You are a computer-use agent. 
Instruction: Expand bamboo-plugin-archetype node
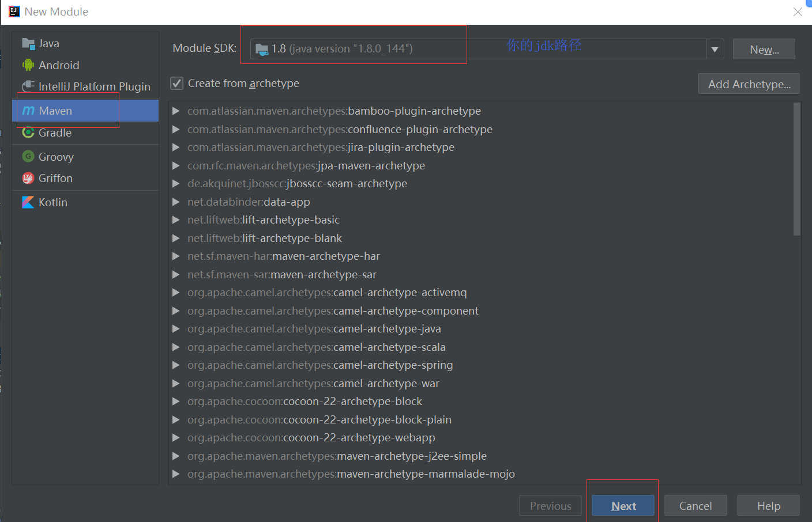click(176, 111)
